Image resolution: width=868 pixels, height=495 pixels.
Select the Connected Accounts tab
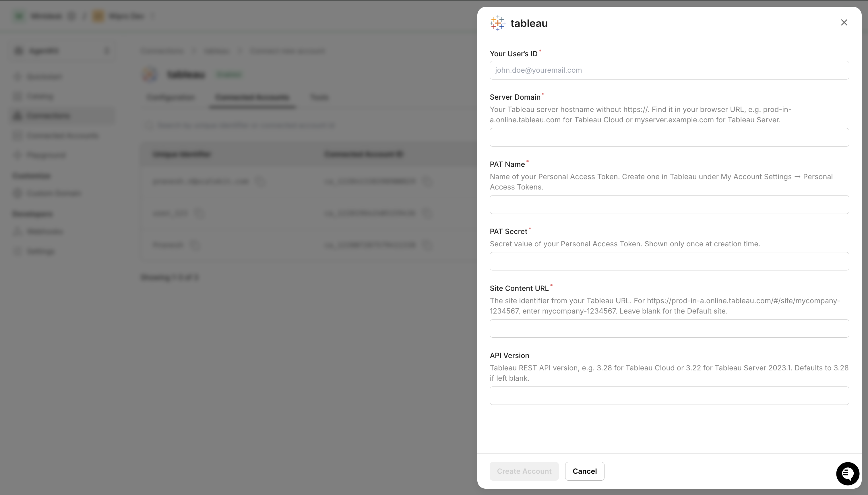pyautogui.click(x=252, y=98)
